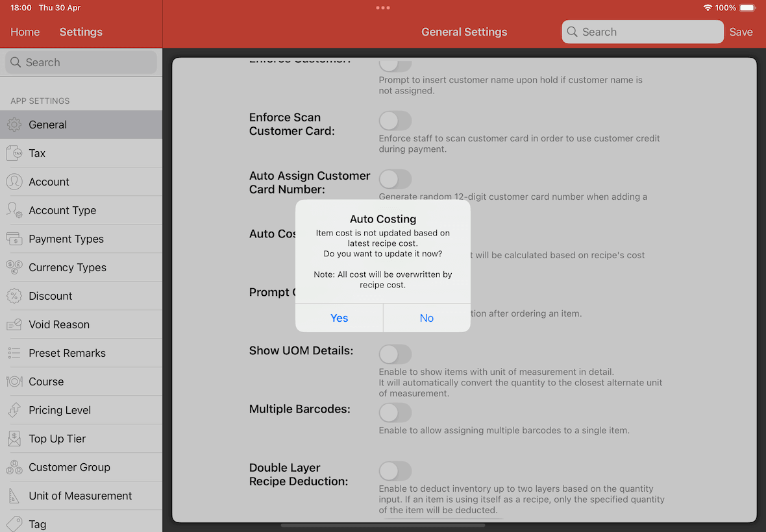766x532 pixels.
Task: Click the 'Multiple Barcodes:' label
Action: [x=299, y=409]
